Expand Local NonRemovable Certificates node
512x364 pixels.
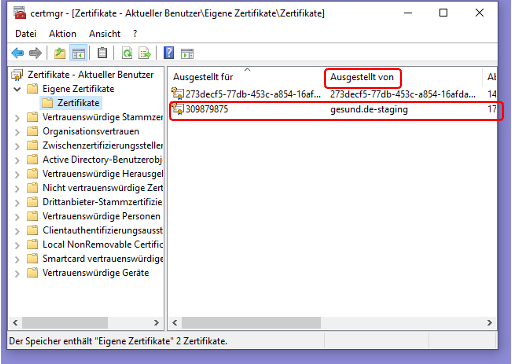[x=17, y=245]
